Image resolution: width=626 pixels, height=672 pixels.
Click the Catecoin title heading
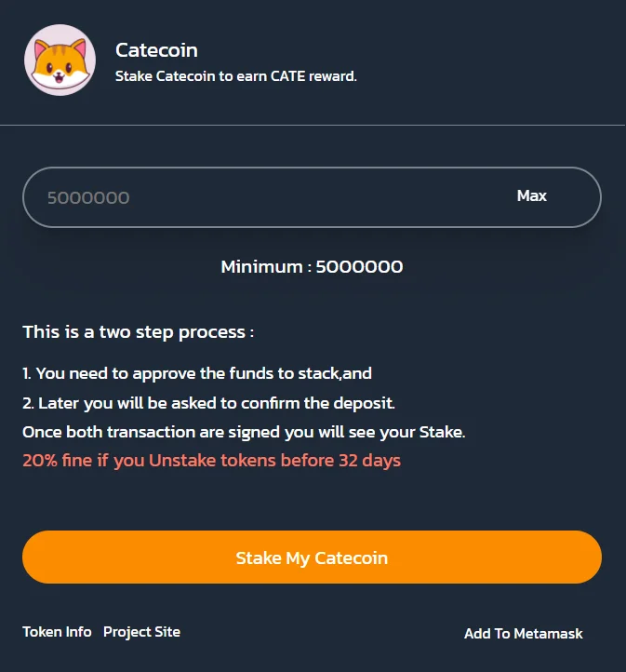pyautogui.click(x=156, y=50)
